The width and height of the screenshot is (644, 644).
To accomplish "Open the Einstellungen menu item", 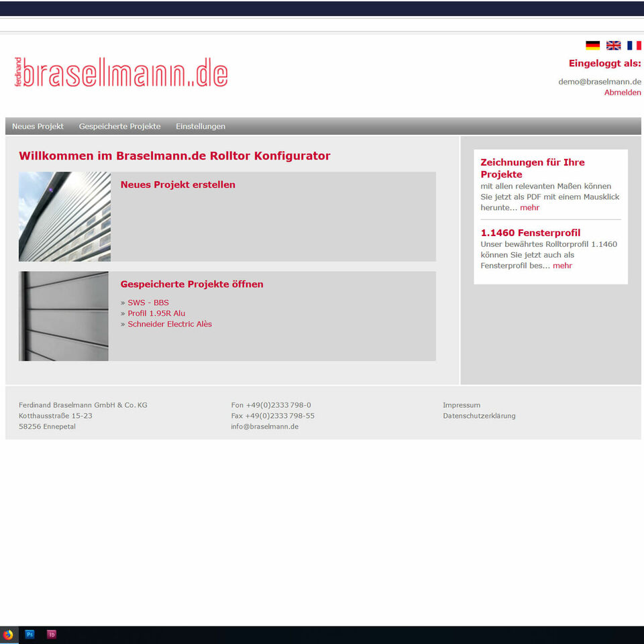I will pos(201,126).
